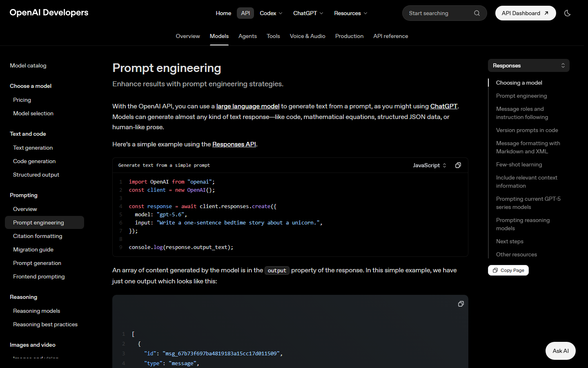Image resolution: width=588 pixels, height=368 pixels.
Task: Click the Choose a model sidebar heading
Action: pyautogui.click(x=31, y=86)
